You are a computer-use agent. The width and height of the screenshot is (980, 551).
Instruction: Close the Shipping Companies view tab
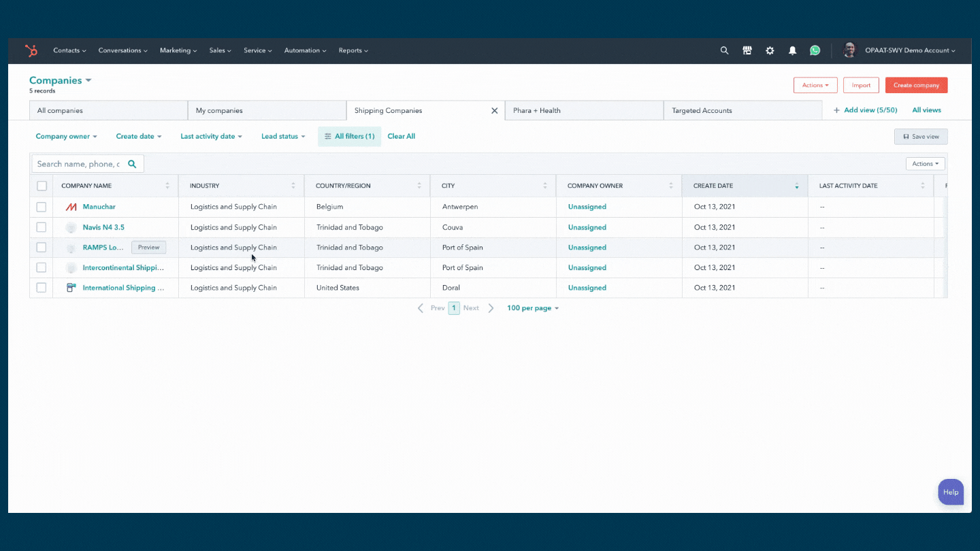(494, 110)
